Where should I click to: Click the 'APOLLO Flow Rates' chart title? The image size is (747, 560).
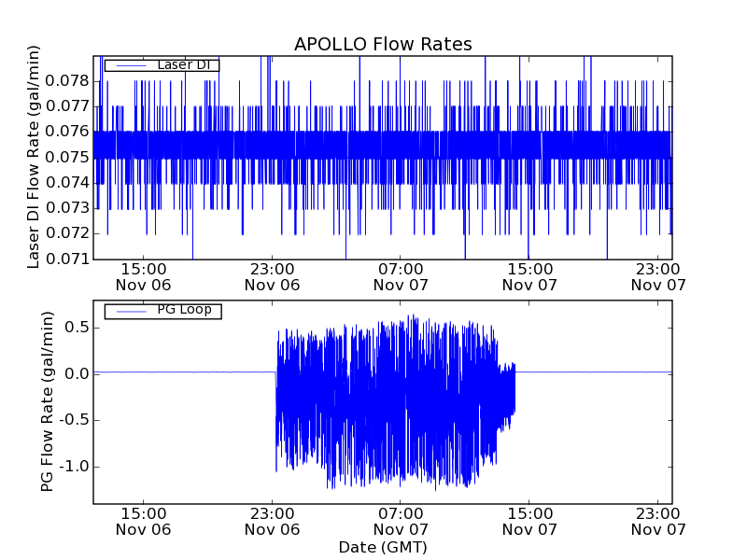point(383,44)
